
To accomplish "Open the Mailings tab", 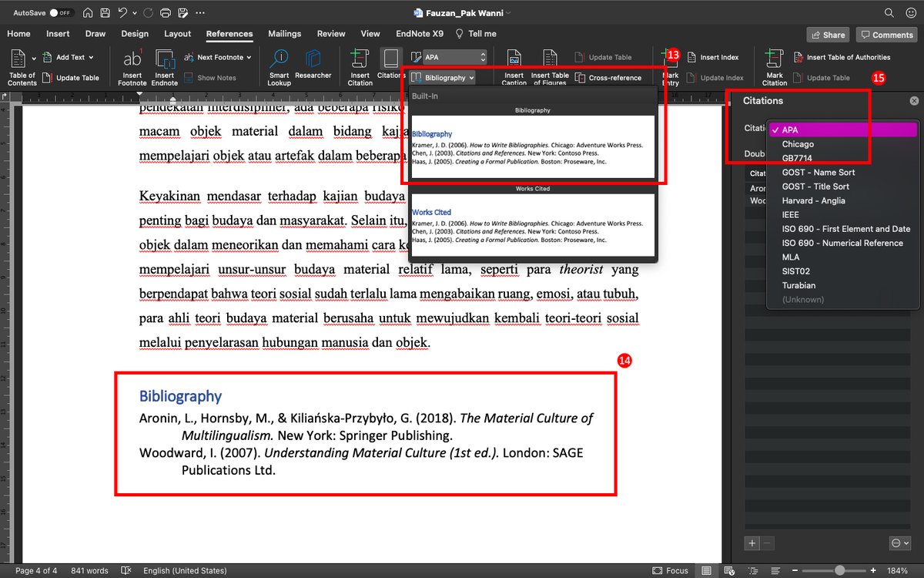I will [x=285, y=34].
